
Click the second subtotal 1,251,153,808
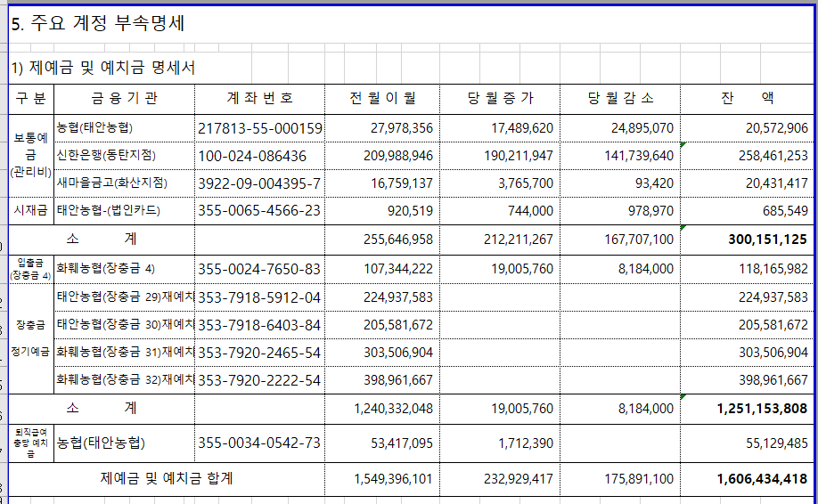(x=762, y=408)
